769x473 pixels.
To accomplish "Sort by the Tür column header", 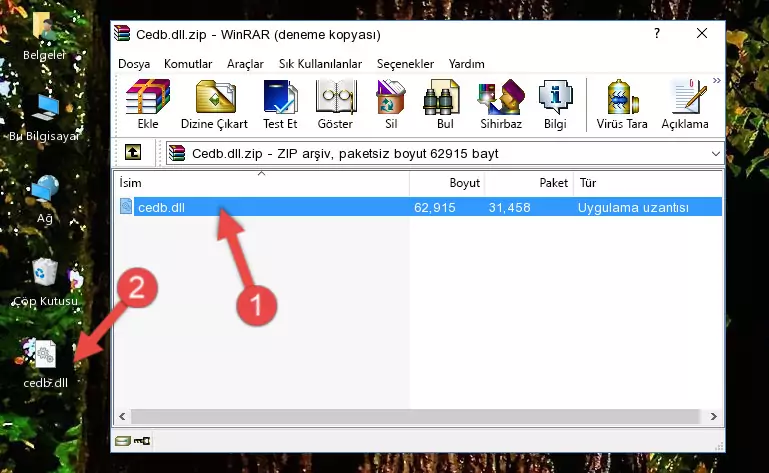I will click(647, 183).
